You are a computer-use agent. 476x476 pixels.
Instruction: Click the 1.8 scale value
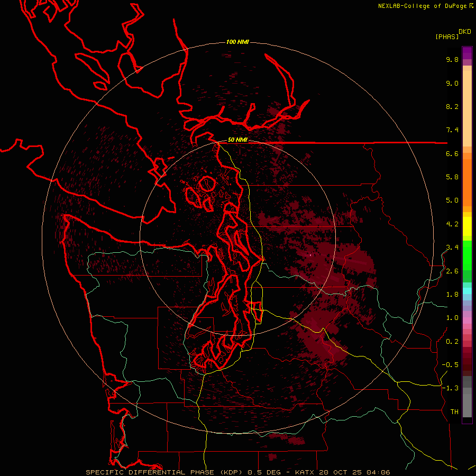click(452, 295)
